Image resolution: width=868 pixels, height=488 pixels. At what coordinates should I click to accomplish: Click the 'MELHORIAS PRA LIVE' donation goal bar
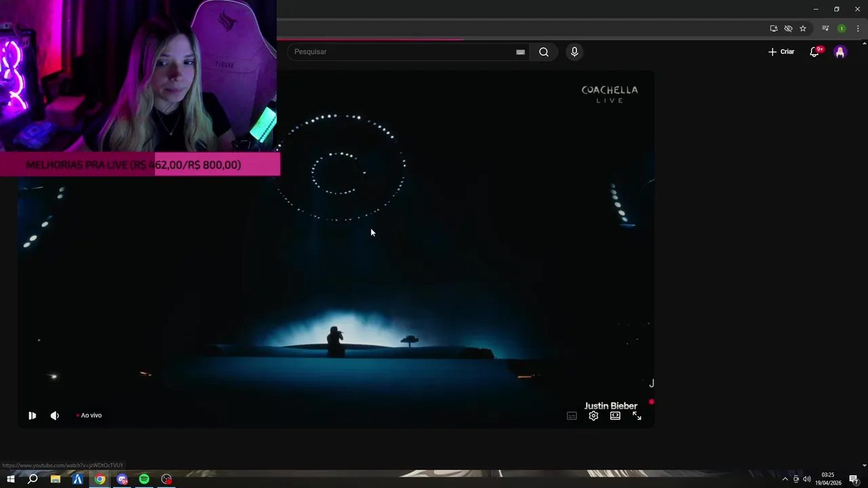tap(140, 165)
